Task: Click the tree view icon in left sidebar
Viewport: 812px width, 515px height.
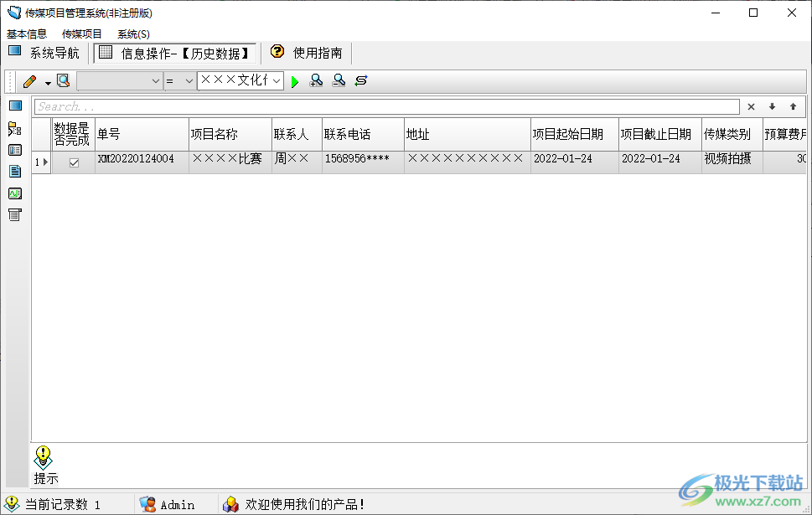Action: coord(14,128)
